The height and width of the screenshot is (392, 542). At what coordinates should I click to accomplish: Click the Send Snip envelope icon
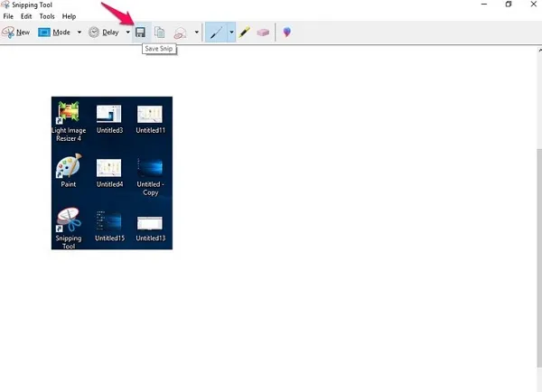tap(179, 33)
